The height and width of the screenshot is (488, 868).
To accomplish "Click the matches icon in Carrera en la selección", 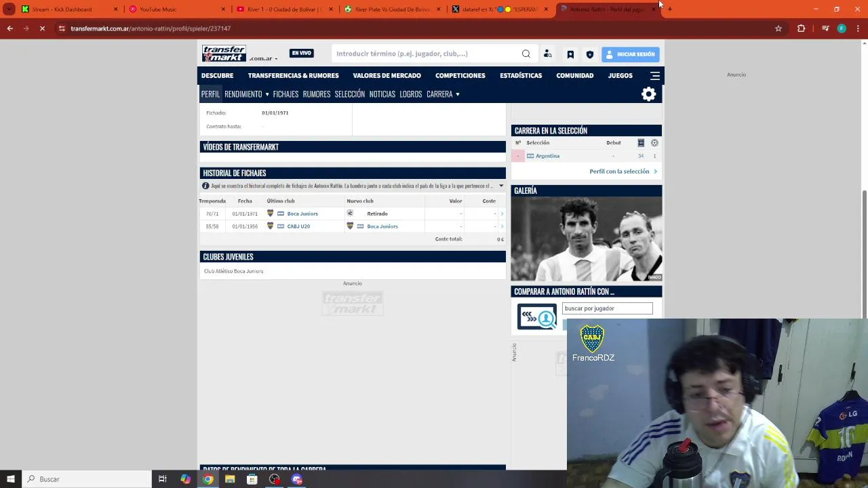I will pos(641,143).
